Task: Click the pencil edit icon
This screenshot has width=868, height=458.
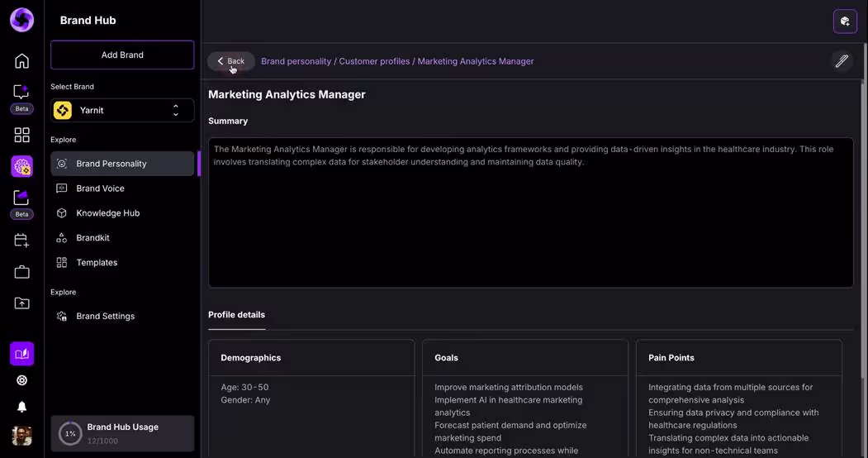Action: point(842,61)
